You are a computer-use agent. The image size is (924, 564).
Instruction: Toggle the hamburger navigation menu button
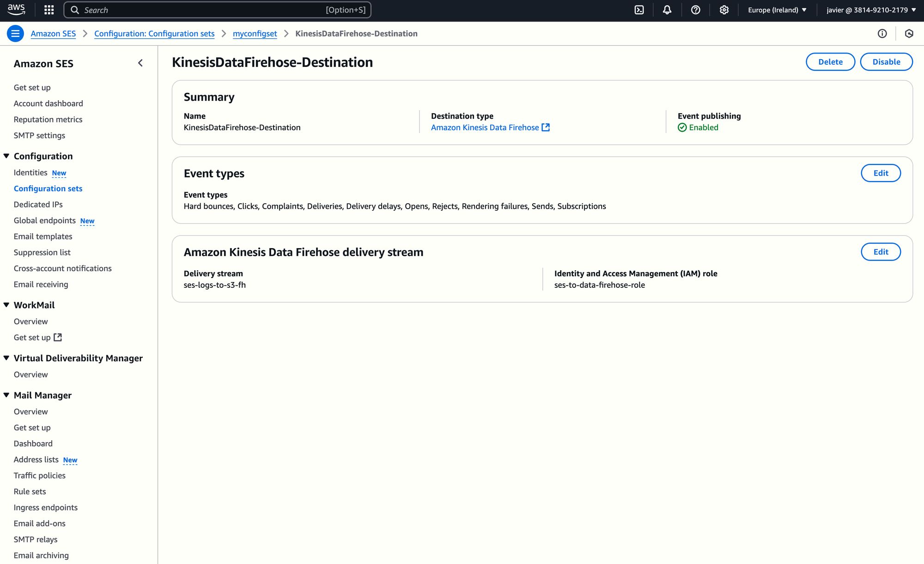pyautogui.click(x=15, y=34)
